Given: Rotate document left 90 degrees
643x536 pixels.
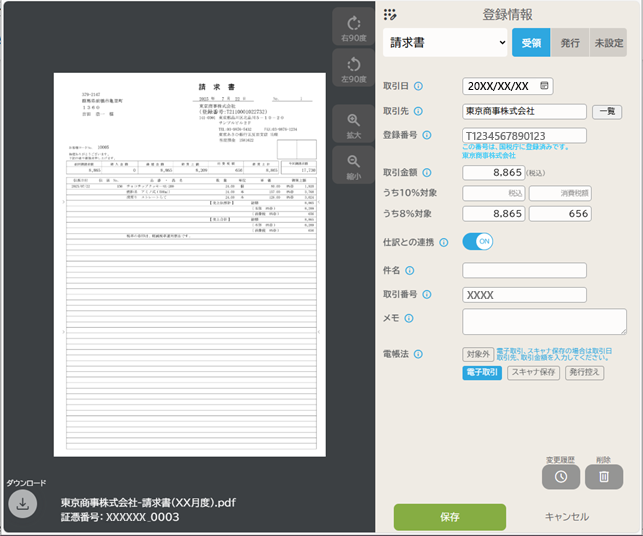Looking at the screenshot, I should click(353, 68).
